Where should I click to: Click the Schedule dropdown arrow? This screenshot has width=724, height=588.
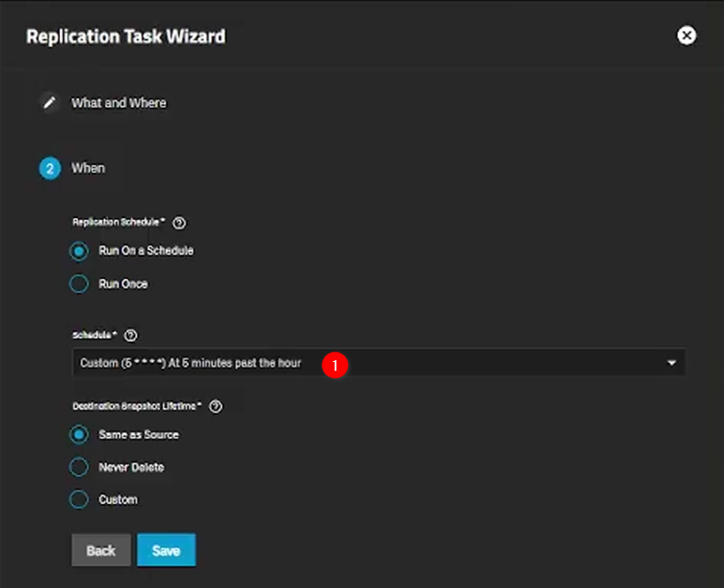click(671, 363)
